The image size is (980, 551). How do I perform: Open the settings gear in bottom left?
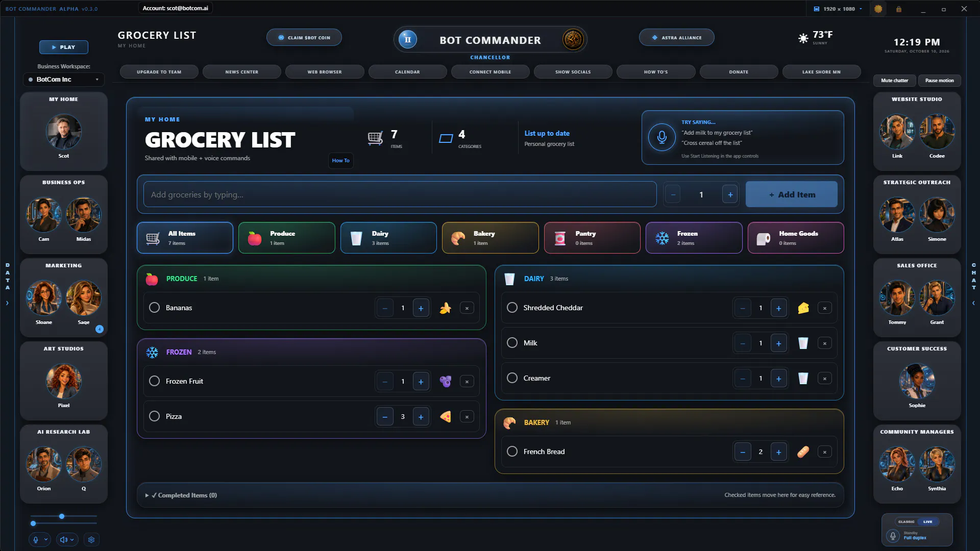(x=91, y=539)
